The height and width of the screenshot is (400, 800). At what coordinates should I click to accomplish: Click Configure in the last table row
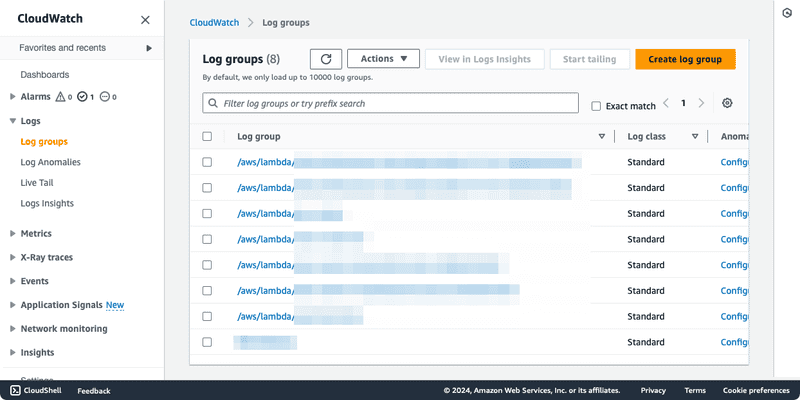pyautogui.click(x=734, y=342)
